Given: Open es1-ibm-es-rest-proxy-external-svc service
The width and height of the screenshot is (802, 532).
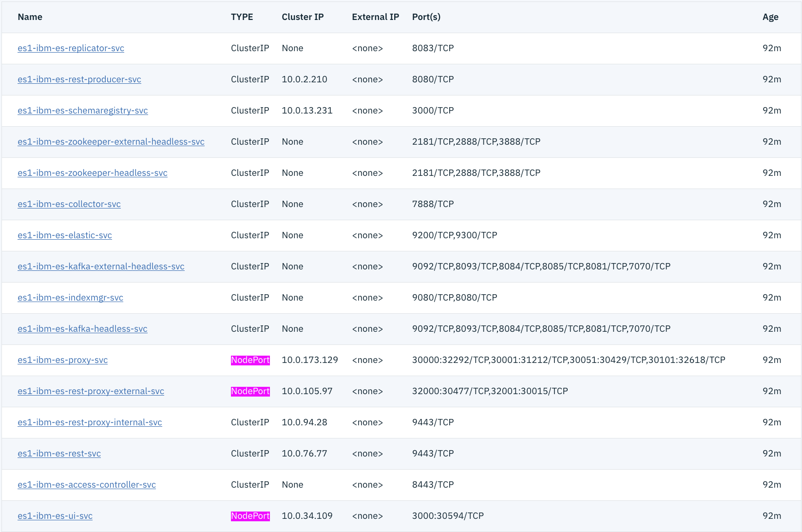Looking at the screenshot, I should pos(91,391).
